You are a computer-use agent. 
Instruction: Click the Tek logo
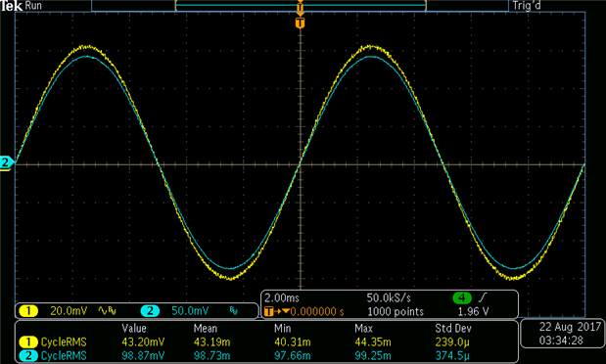click(x=11, y=6)
